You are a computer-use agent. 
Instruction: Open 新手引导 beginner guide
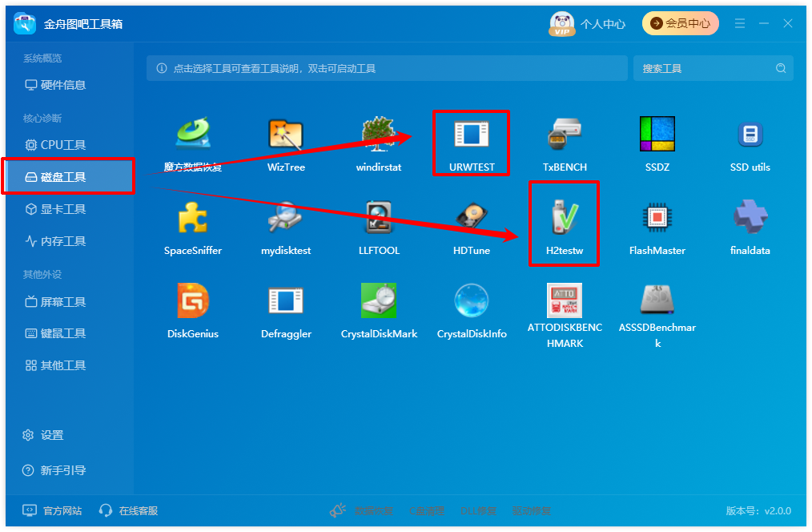click(54, 470)
